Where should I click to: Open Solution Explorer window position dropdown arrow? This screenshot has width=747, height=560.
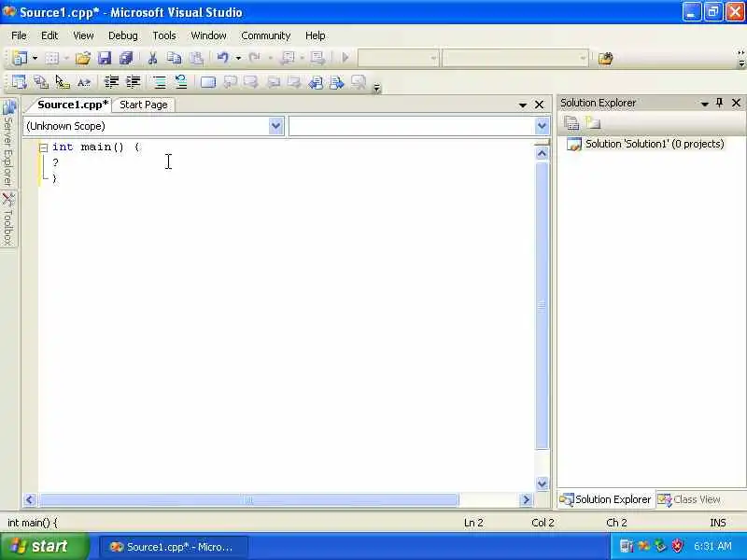(705, 104)
